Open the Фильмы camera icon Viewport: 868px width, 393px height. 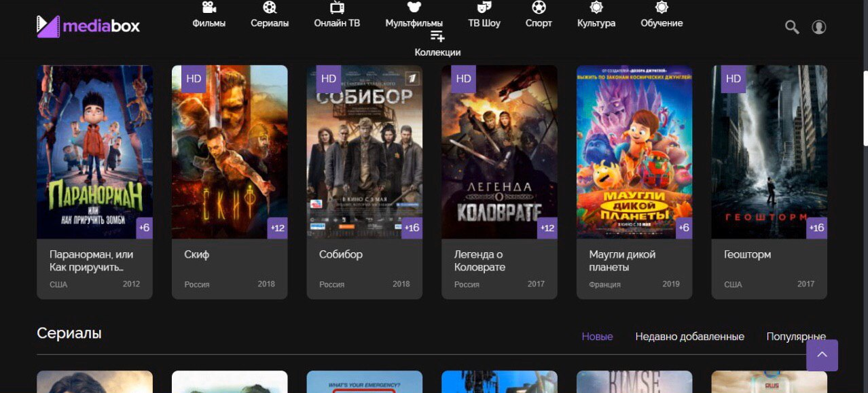209,7
